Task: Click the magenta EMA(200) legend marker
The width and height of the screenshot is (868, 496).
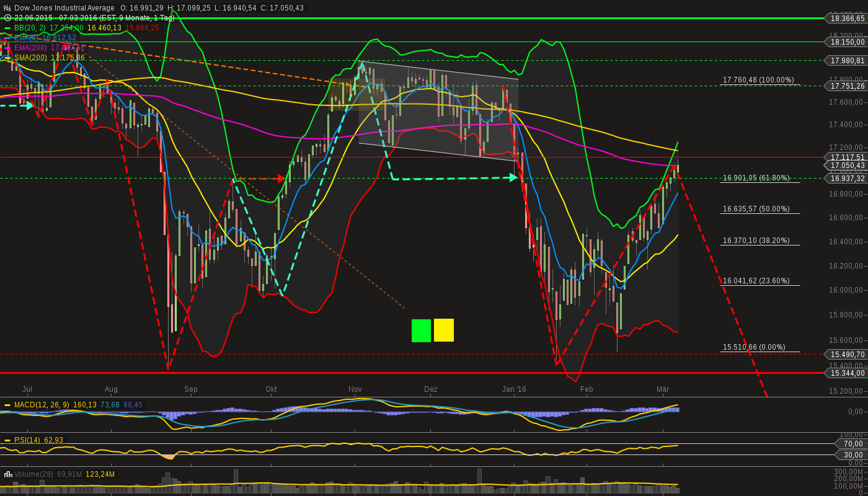Action: 7,48
